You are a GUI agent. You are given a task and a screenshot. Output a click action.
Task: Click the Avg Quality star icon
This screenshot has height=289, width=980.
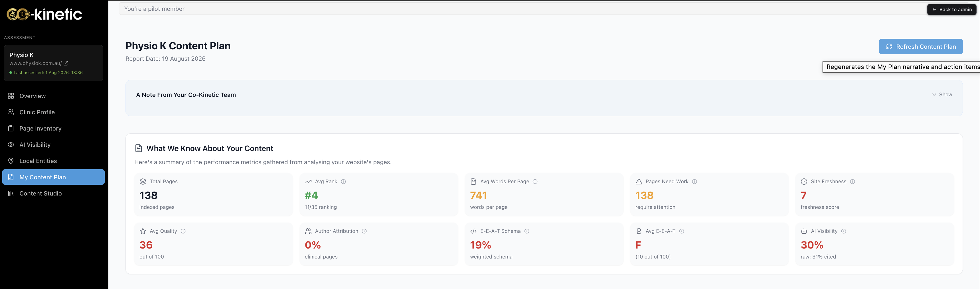click(143, 231)
